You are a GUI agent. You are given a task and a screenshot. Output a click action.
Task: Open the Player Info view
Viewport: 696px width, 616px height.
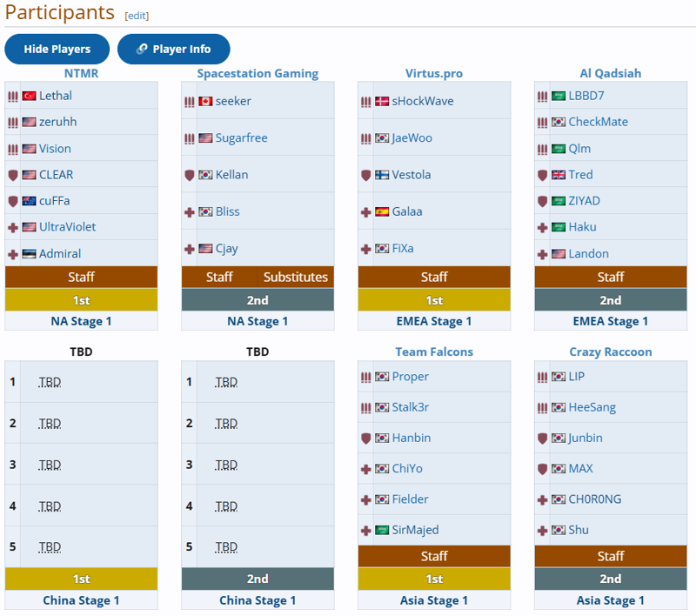(x=173, y=49)
